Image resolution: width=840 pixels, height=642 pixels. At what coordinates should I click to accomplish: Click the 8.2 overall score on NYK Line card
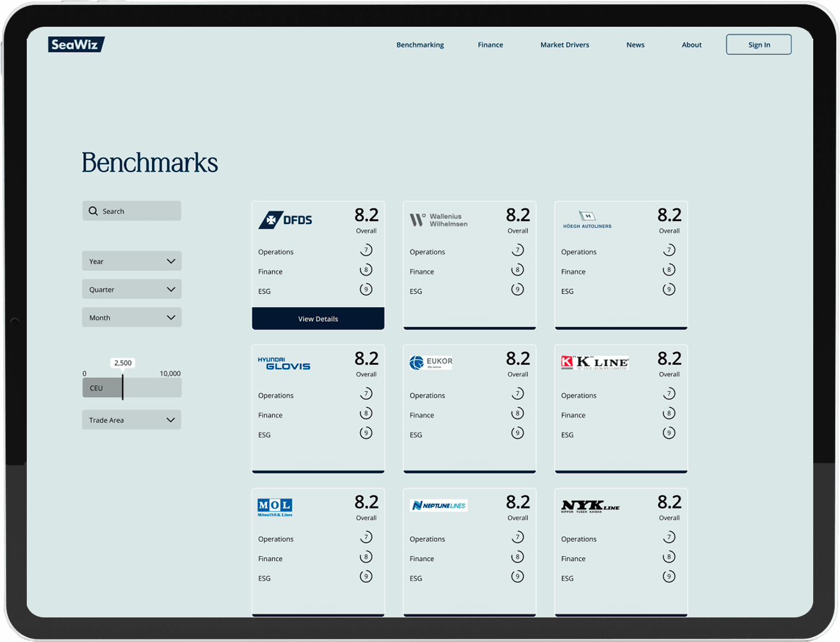(669, 502)
